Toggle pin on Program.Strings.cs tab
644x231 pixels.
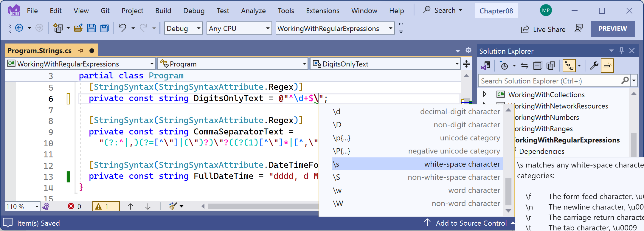[x=80, y=51]
